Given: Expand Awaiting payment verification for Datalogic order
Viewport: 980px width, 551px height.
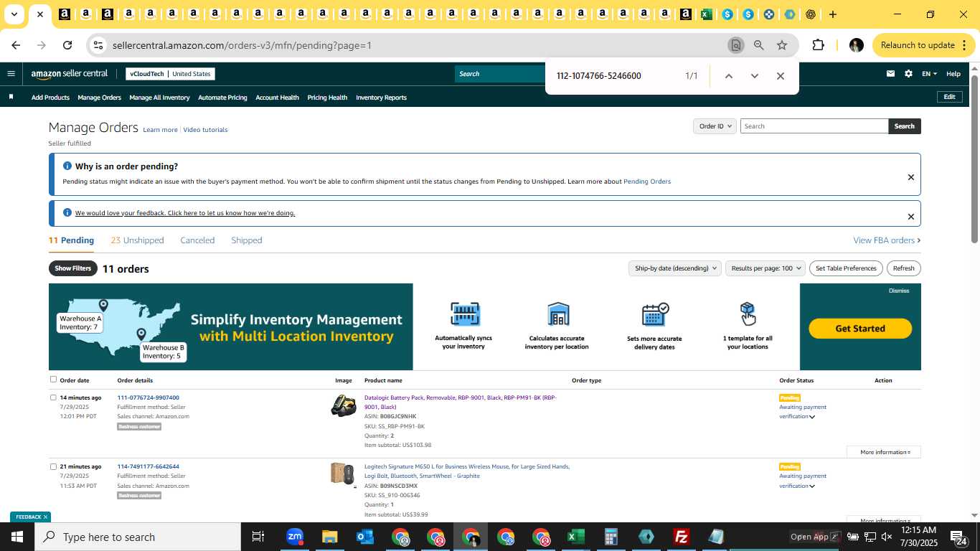Looking at the screenshot, I should pyautogui.click(x=812, y=417).
